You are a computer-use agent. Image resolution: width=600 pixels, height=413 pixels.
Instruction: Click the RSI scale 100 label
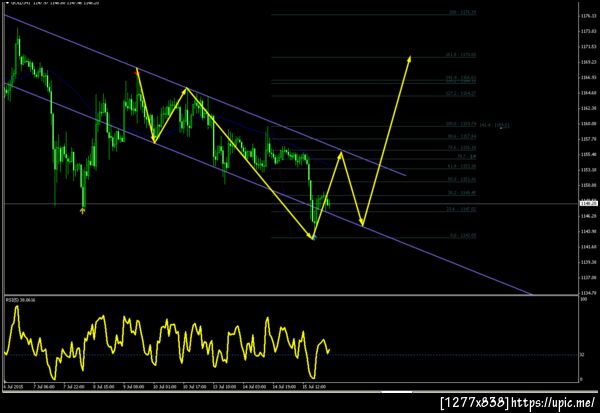(x=583, y=299)
